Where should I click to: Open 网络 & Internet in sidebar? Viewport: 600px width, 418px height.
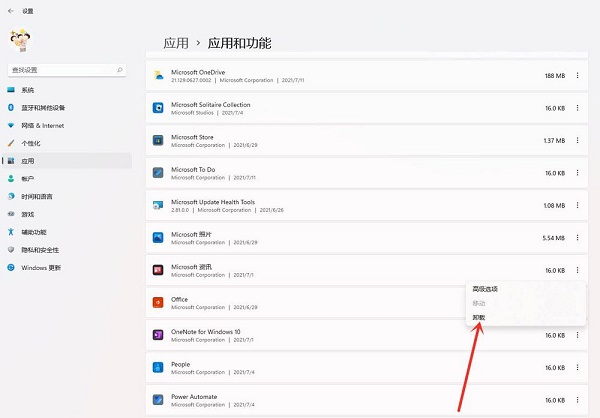(x=67, y=126)
